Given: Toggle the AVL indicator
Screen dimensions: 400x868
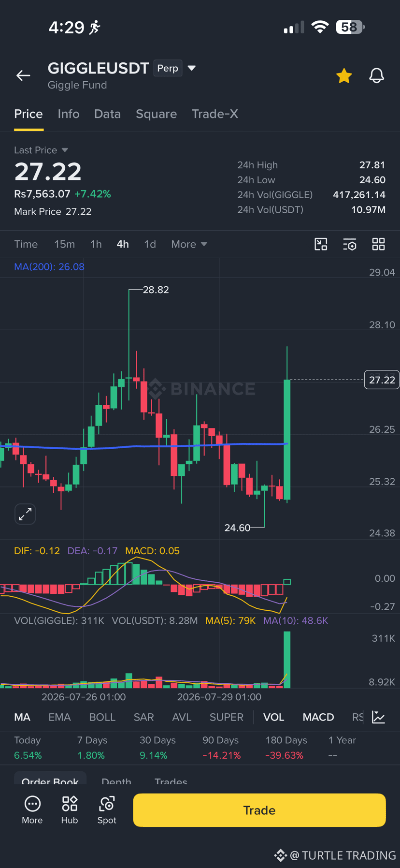Looking at the screenshot, I should [x=182, y=717].
